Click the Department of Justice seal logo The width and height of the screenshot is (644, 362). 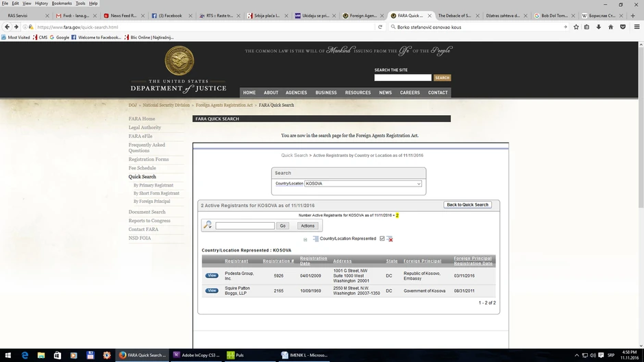point(179,60)
